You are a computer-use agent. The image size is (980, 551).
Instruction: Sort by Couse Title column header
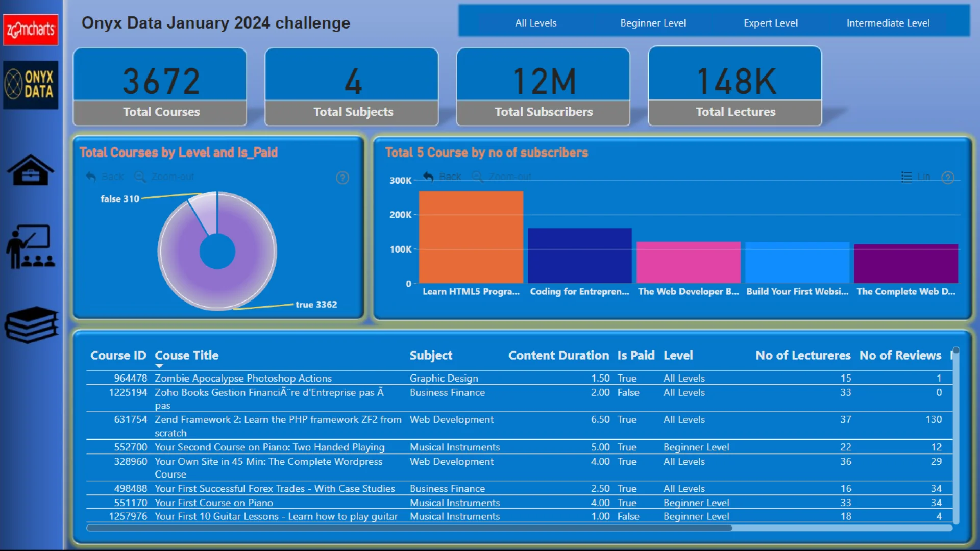point(186,355)
